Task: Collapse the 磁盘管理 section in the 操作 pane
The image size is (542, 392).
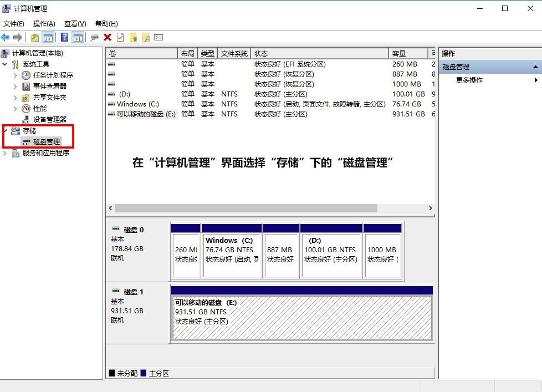Action: (x=535, y=66)
